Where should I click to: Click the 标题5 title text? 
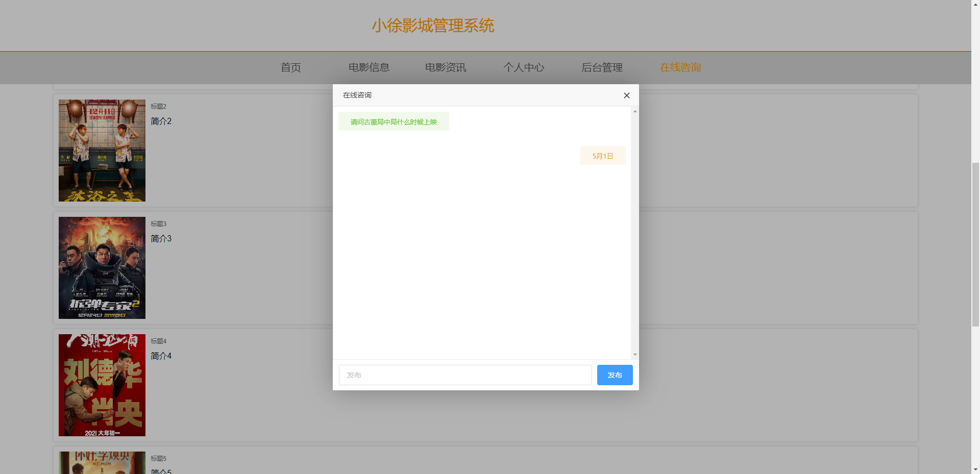click(158, 459)
